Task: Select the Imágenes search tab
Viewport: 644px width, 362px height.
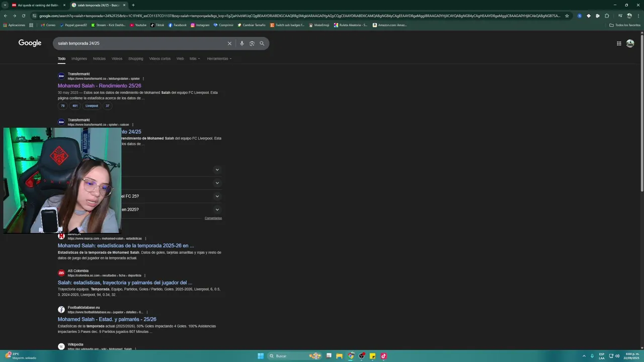Action: pyautogui.click(x=79, y=59)
